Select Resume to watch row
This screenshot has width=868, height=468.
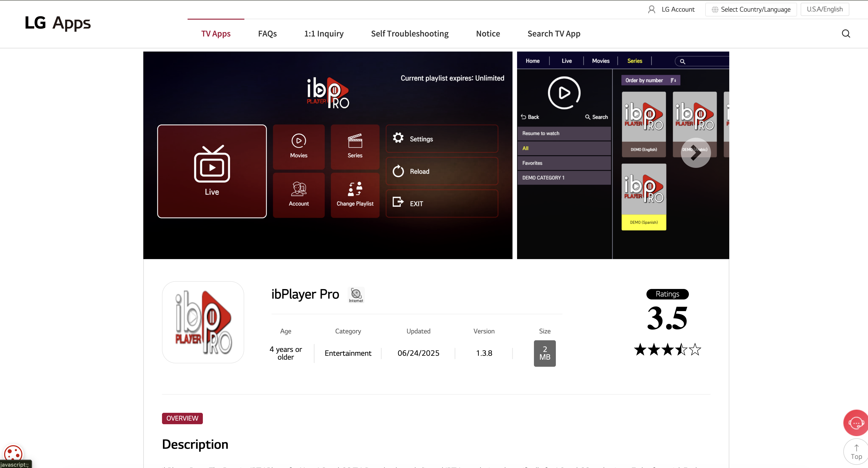click(564, 133)
